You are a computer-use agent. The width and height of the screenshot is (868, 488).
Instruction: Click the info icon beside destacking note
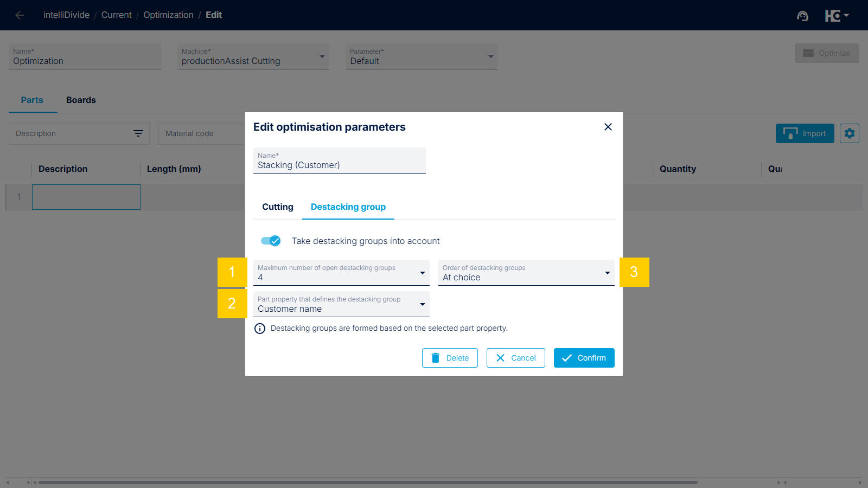click(x=260, y=329)
